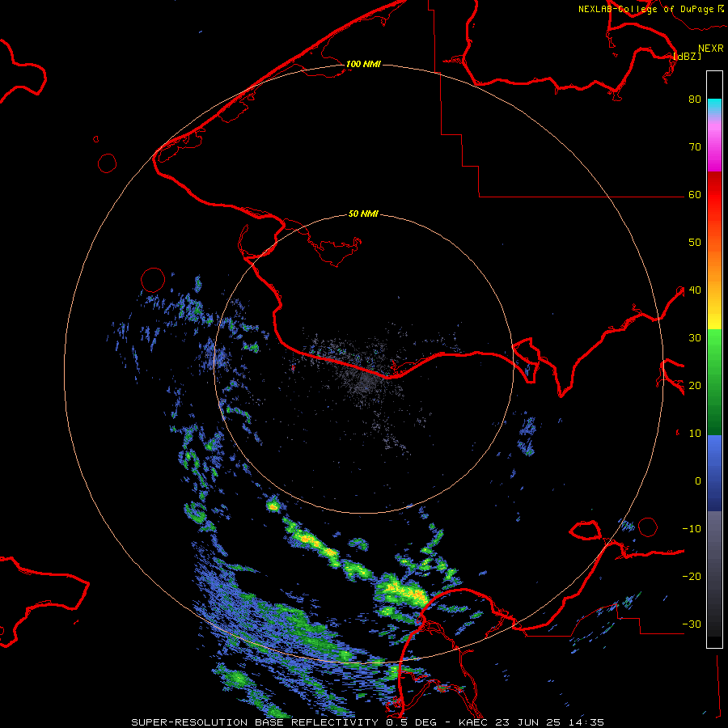The image size is (728, 728).
Task: Click the 80 dBZ scale value
Action: click(x=695, y=99)
